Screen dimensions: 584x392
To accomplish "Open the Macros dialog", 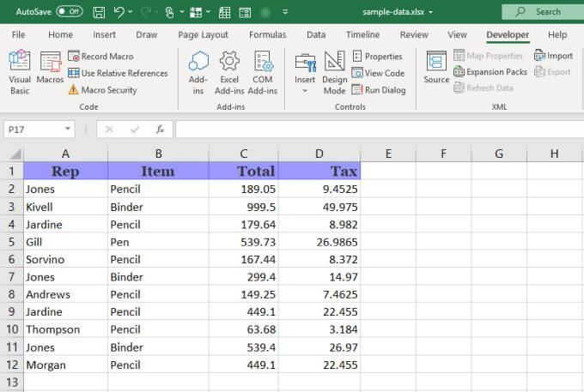I will (x=50, y=72).
